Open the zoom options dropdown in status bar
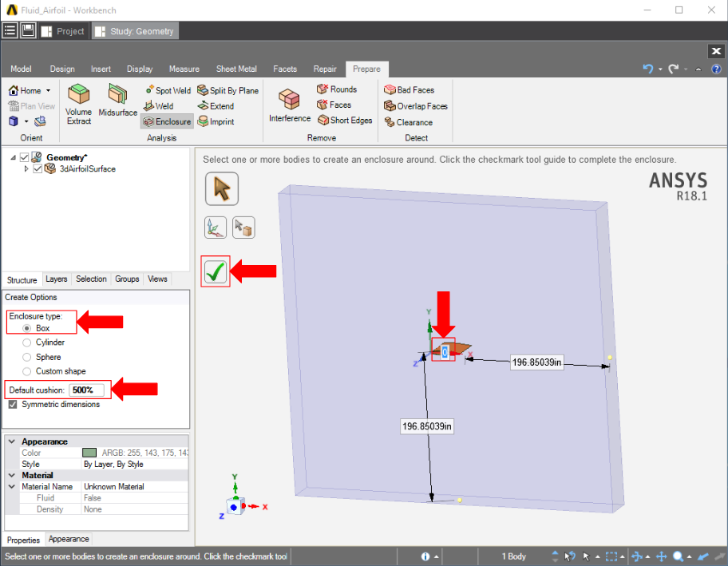728x566 pixels. 689,556
